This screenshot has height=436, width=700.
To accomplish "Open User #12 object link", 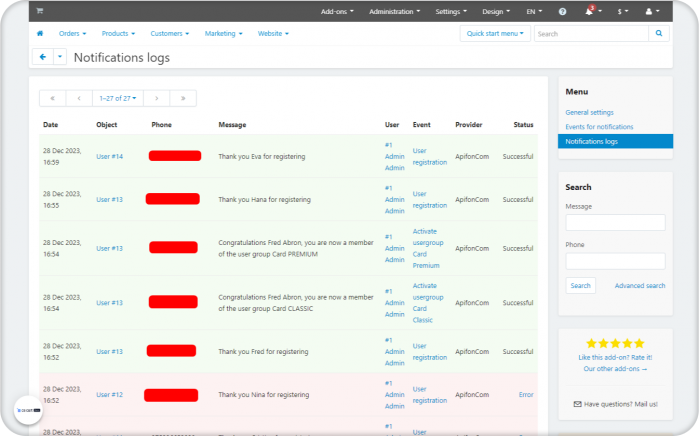I will tap(109, 394).
